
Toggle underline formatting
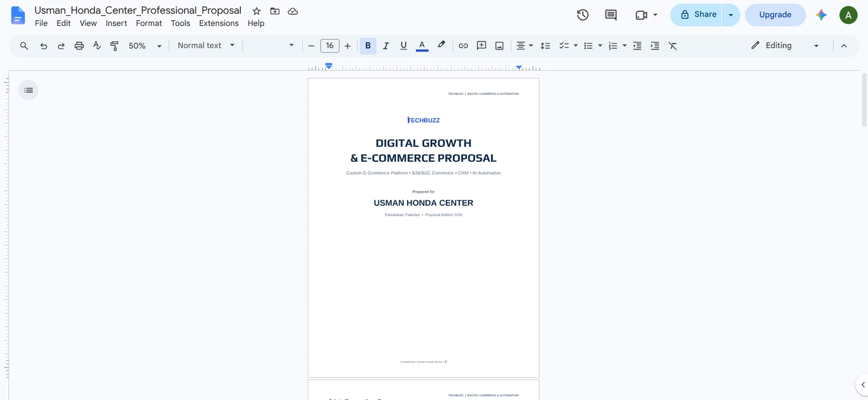coord(404,46)
